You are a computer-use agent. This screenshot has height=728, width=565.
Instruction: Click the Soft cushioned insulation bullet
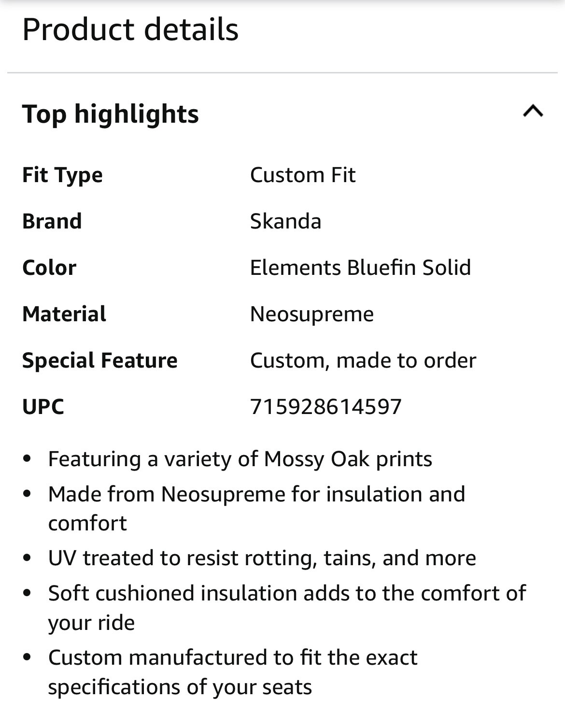coord(287,608)
